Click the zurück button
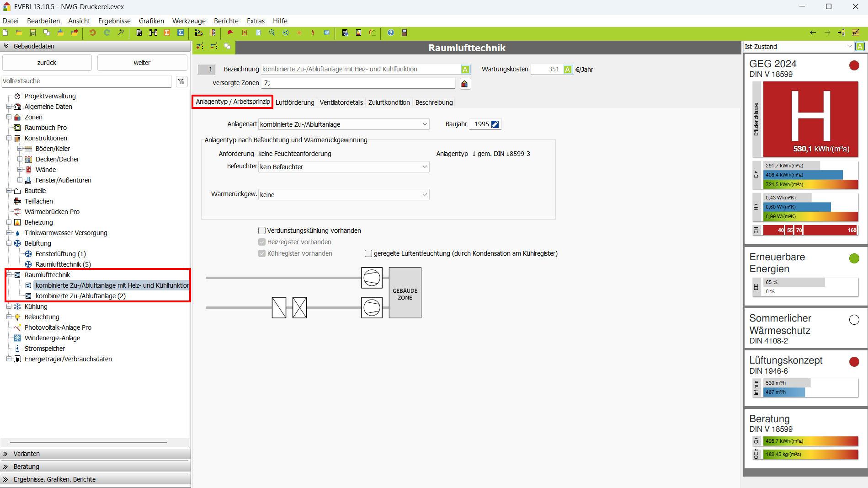Image resolution: width=868 pixels, height=488 pixels. click(47, 63)
